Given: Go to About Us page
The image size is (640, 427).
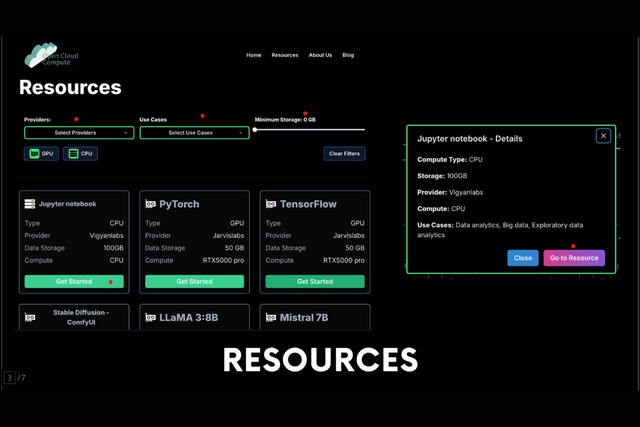Looking at the screenshot, I should click(x=320, y=55).
